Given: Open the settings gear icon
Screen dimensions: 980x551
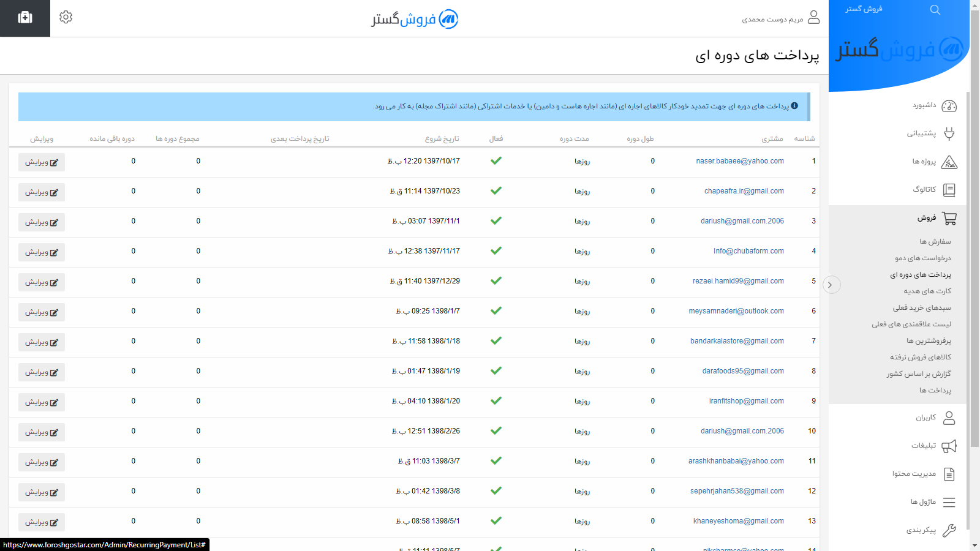Looking at the screenshot, I should pos(66,17).
